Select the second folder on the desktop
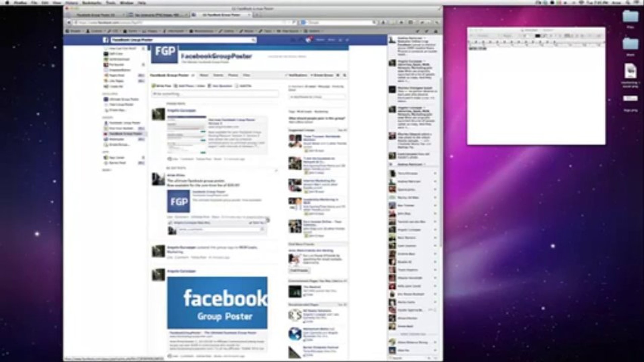Screen dimensions: 644x362 631,44
